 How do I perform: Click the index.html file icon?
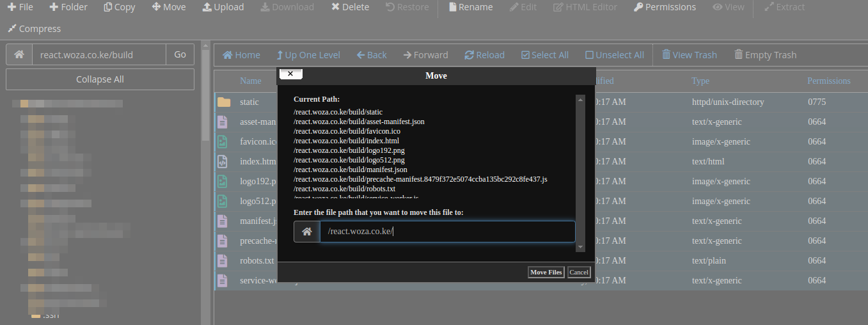(x=223, y=161)
